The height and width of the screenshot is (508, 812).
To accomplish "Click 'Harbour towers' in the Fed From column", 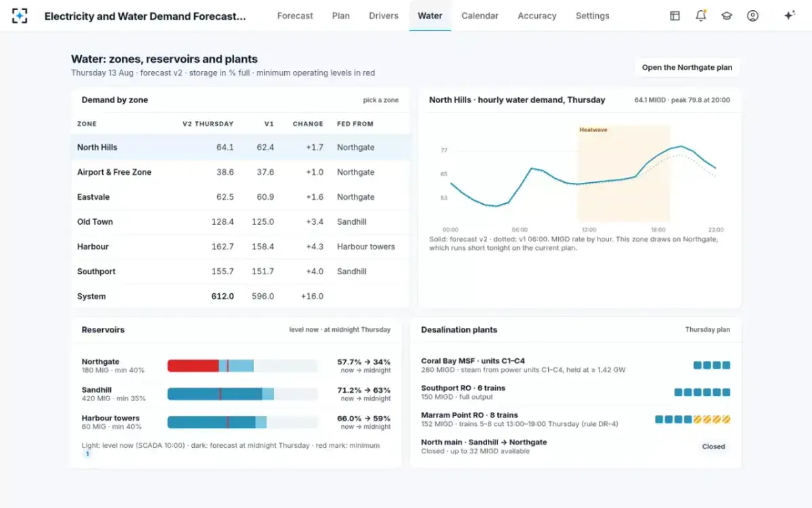I will [x=366, y=247].
